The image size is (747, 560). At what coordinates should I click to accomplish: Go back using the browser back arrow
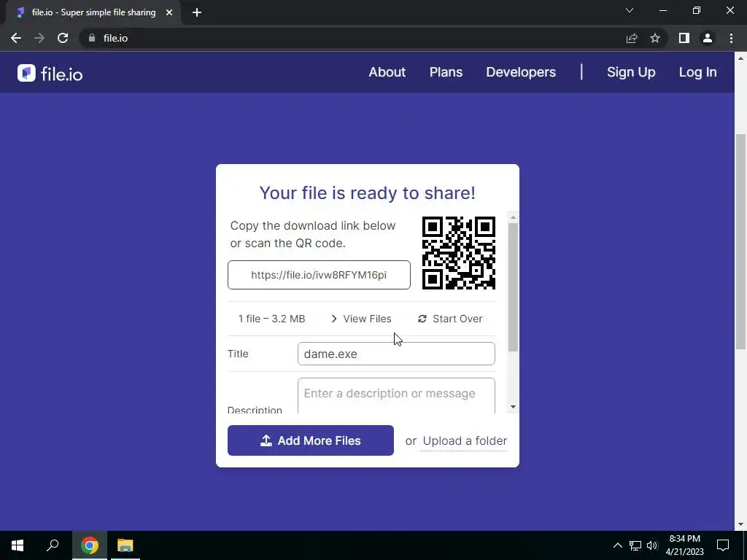point(16,38)
